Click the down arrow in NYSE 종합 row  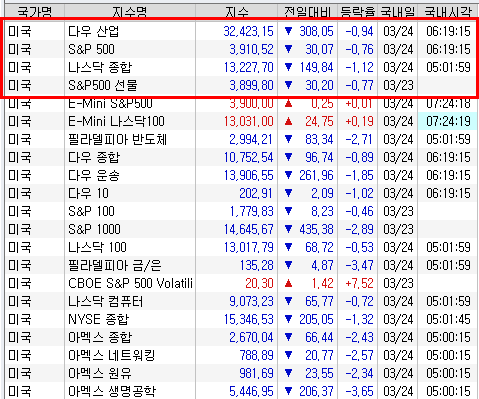point(289,319)
